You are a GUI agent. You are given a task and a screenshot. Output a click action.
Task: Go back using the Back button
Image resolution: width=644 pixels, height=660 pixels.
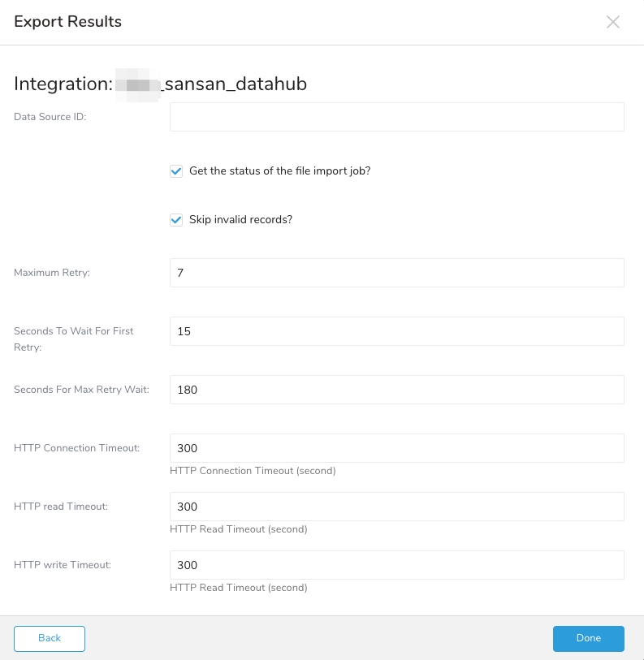click(x=50, y=638)
